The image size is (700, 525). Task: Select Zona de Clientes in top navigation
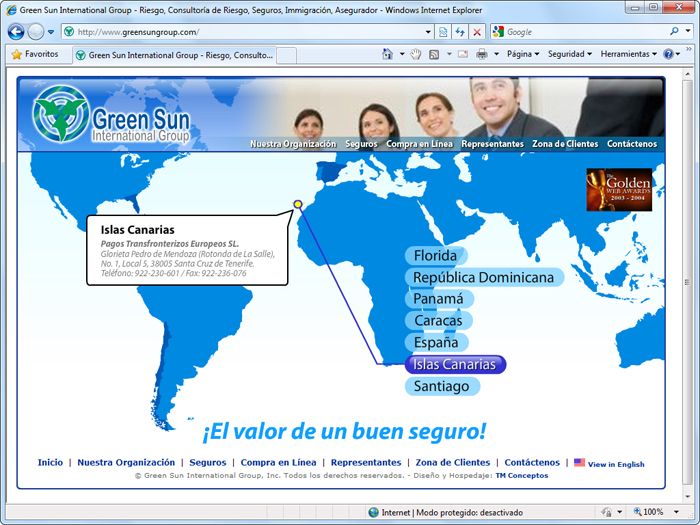coord(565,144)
